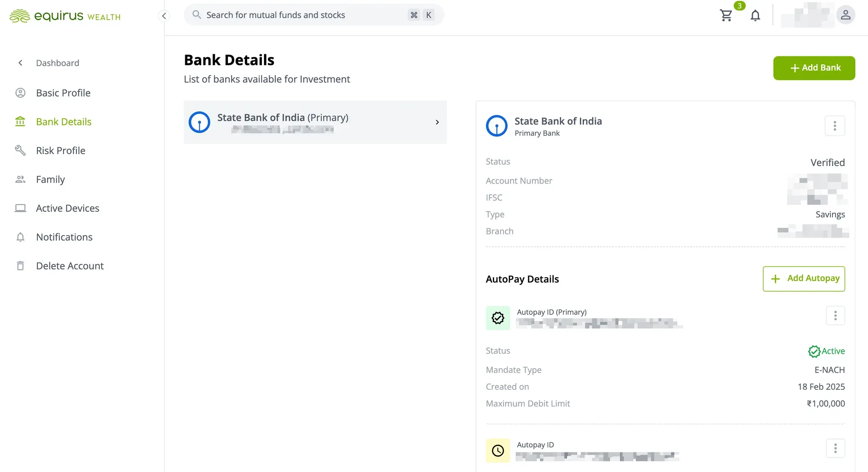Open primary Autopay ID options menu
Image resolution: width=868 pixels, height=472 pixels.
[835, 316]
